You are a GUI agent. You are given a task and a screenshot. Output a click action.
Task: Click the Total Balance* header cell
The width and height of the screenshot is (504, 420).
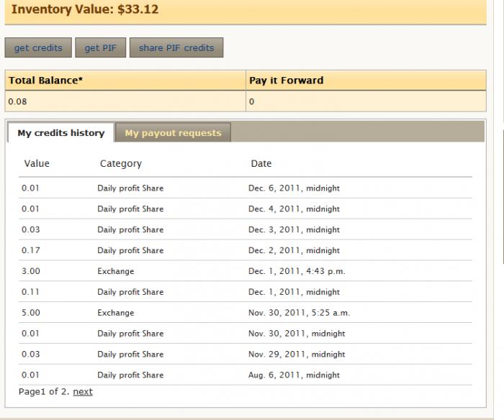pos(125,81)
